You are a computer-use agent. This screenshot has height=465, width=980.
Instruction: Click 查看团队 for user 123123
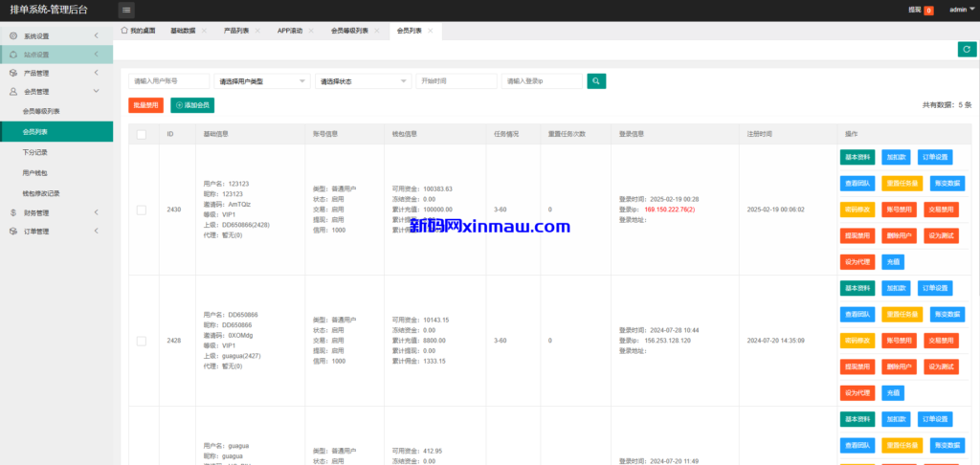click(857, 184)
